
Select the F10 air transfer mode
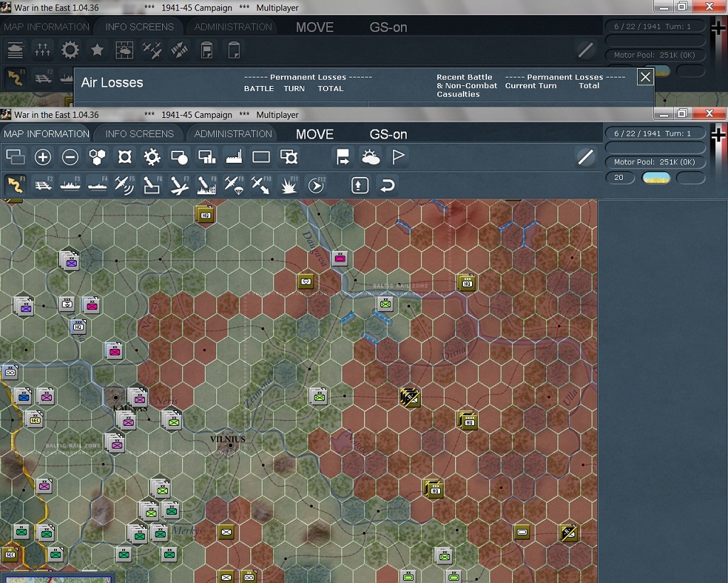[x=261, y=185]
